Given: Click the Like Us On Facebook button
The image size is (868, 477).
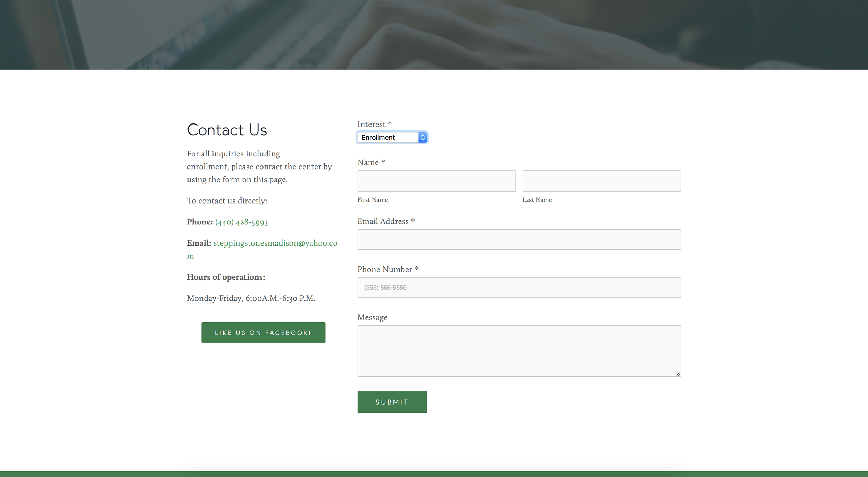Looking at the screenshot, I should coord(263,333).
